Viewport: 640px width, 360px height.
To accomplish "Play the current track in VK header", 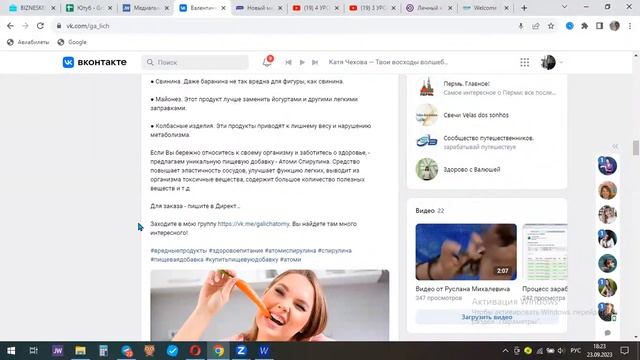I will (x=302, y=62).
